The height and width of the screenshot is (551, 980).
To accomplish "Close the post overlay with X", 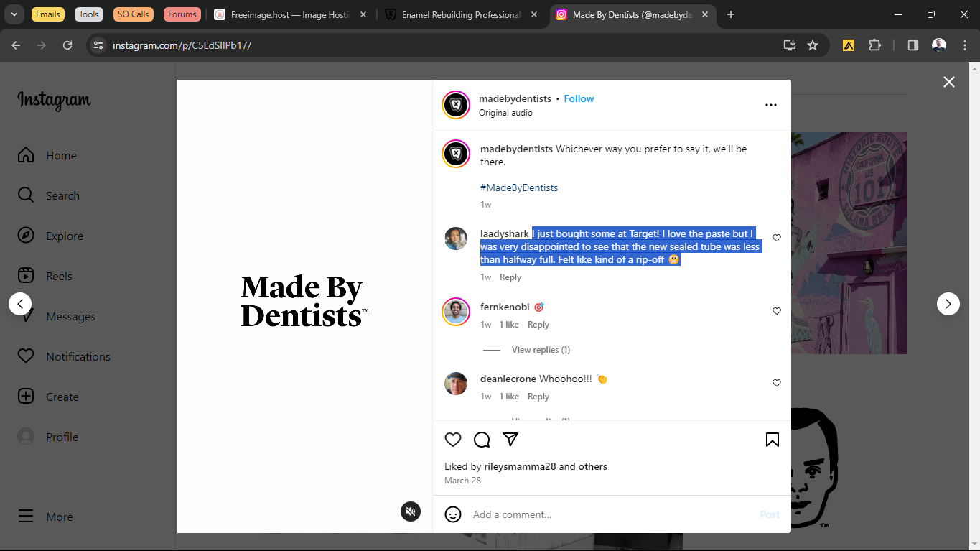I will tap(949, 82).
